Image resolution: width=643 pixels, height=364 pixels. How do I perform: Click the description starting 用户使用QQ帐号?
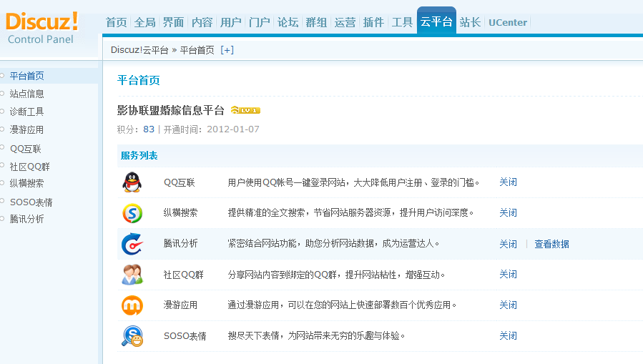pyautogui.click(x=353, y=182)
